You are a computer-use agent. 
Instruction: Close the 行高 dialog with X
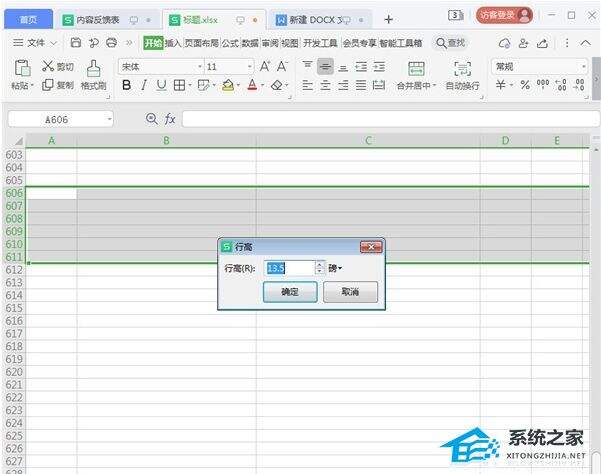click(x=371, y=247)
